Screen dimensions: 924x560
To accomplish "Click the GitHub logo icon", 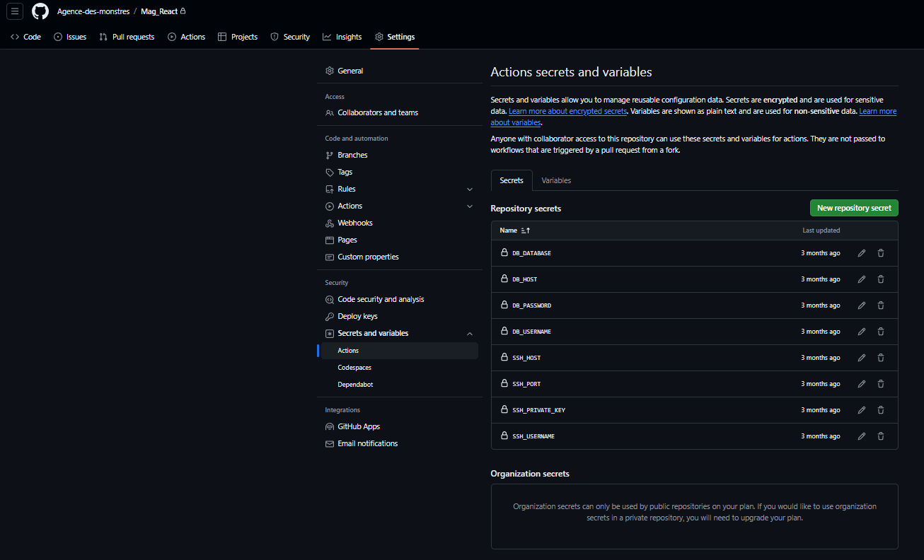I will (x=40, y=11).
